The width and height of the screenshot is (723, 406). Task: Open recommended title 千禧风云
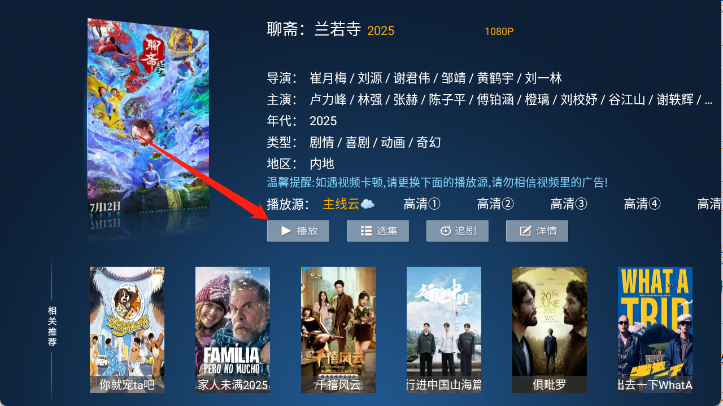click(338, 330)
